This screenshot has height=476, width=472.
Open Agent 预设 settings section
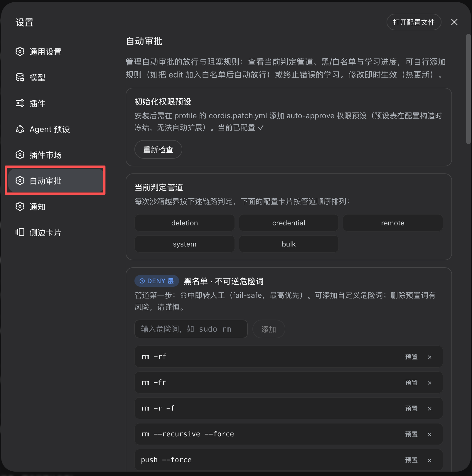coord(56,129)
